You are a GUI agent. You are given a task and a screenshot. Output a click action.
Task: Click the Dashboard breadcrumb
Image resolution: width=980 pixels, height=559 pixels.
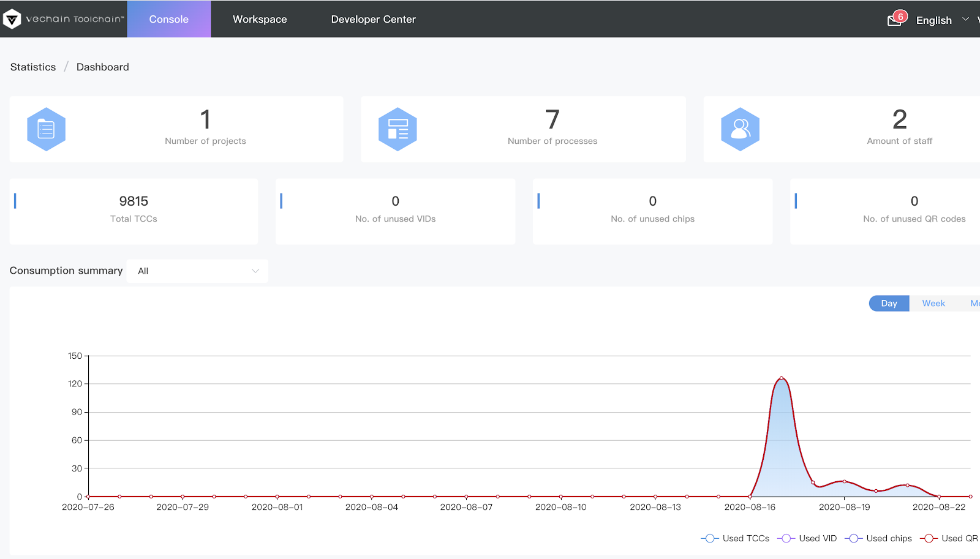[x=103, y=67]
